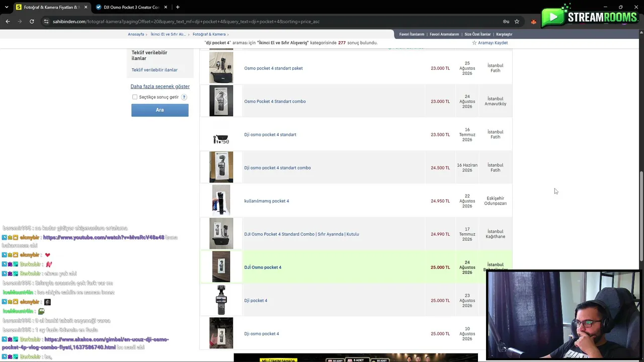
Task: Click the 24.990 TL price
Action: pyautogui.click(x=440, y=234)
